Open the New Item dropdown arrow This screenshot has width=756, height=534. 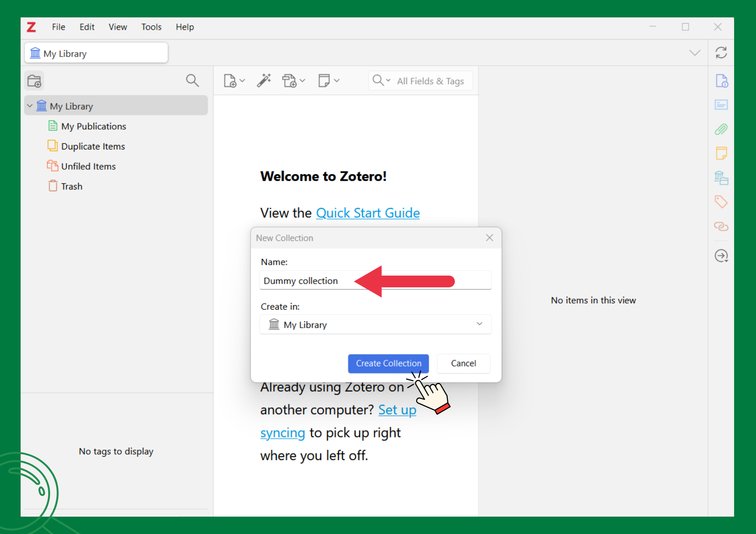pyautogui.click(x=242, y=81)
